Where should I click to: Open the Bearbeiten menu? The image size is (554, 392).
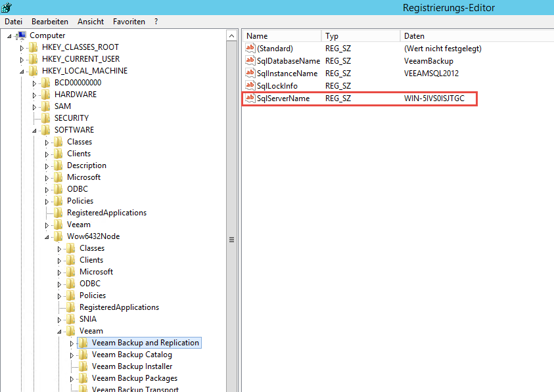(x=50, y=22)
